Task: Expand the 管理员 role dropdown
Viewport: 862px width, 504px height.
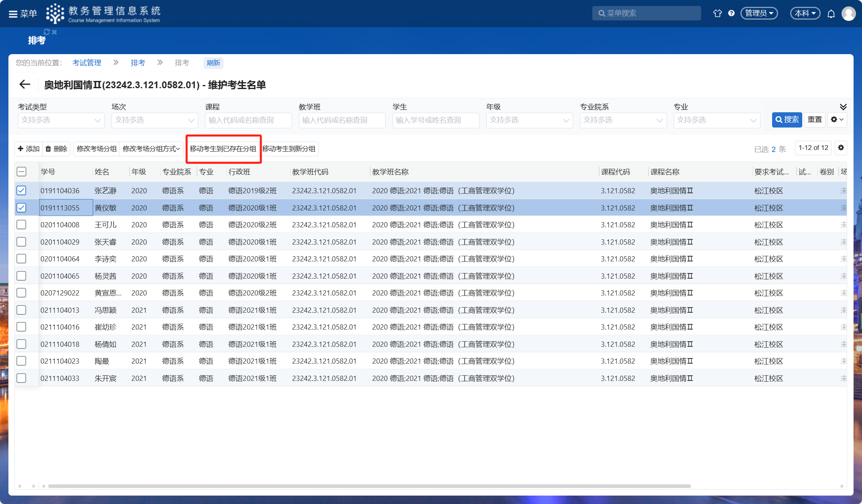Action: 759,13
